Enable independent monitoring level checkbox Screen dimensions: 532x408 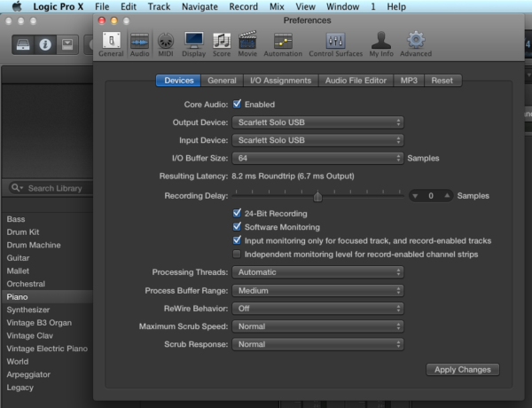coord(237,254)
